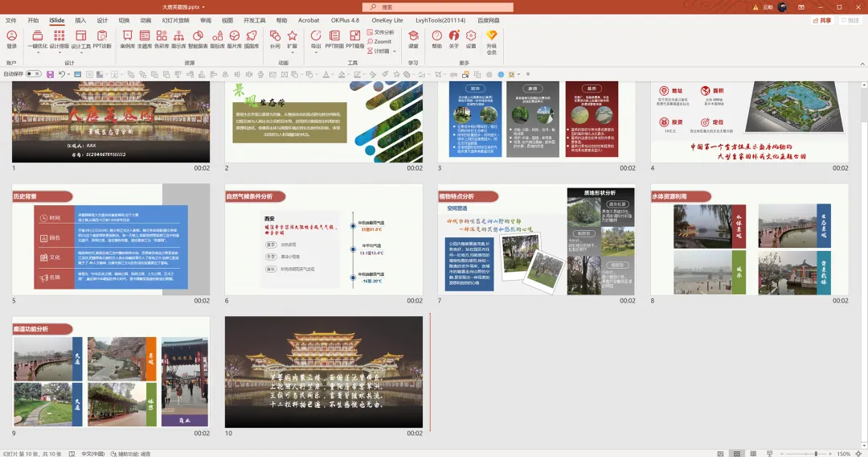Viewport: 868px width, 457px height.
Task: Switch to the 开始 tab
Action: pyautogui.click(x=33, y=20)
